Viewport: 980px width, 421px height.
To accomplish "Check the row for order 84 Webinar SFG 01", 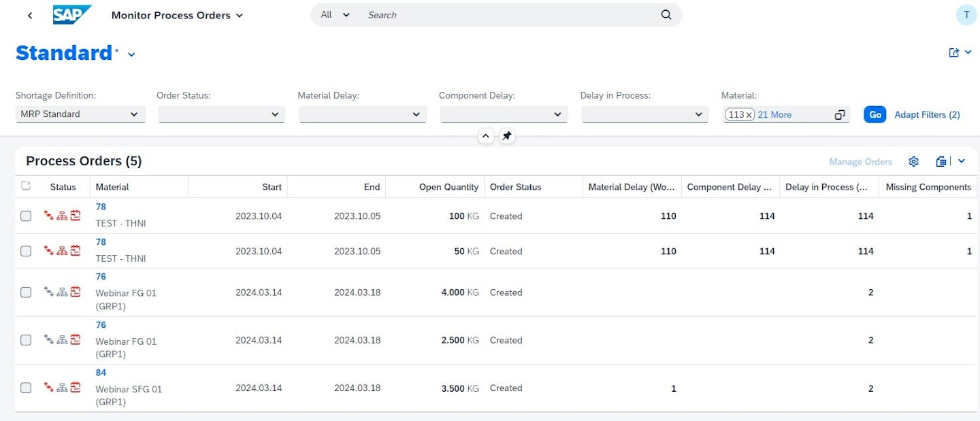I will (x=26, y=388).
